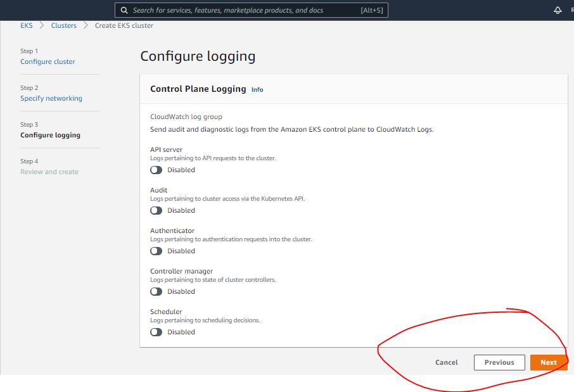
Task: Click the Create EKS cluster breadcrumb text
Action: point(124,25)
